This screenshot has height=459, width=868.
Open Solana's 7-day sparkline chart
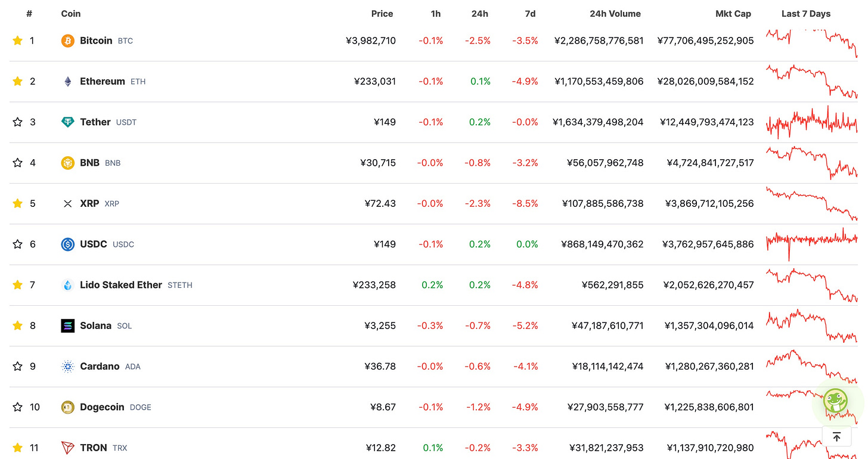click(x=812, y=325)
